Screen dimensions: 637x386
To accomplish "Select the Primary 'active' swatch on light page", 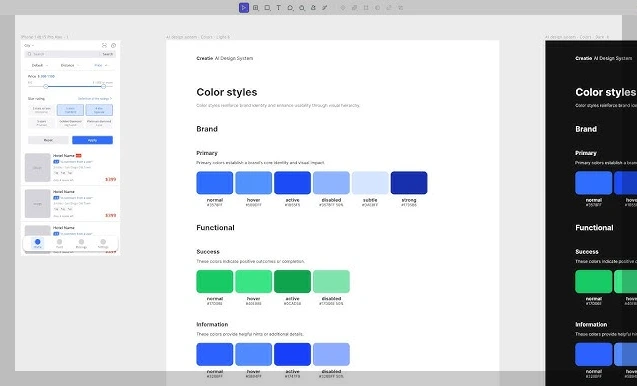I will click(292, 183).
